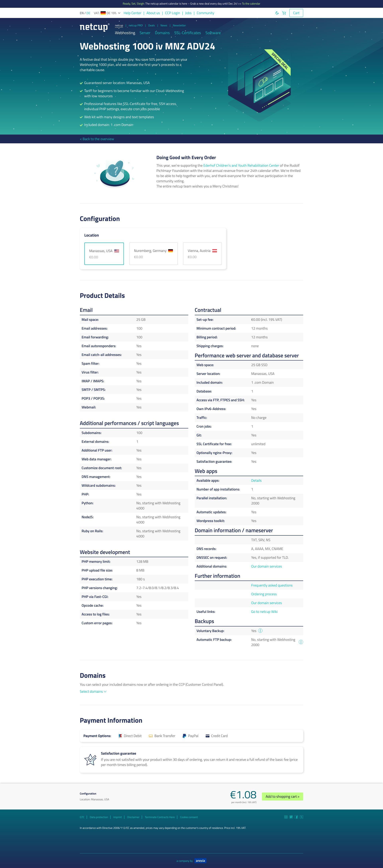The width and height of the screenshot is (383, 868).
Task: Switch to the netcup PRO tab
Action: (x=135, y=25)
